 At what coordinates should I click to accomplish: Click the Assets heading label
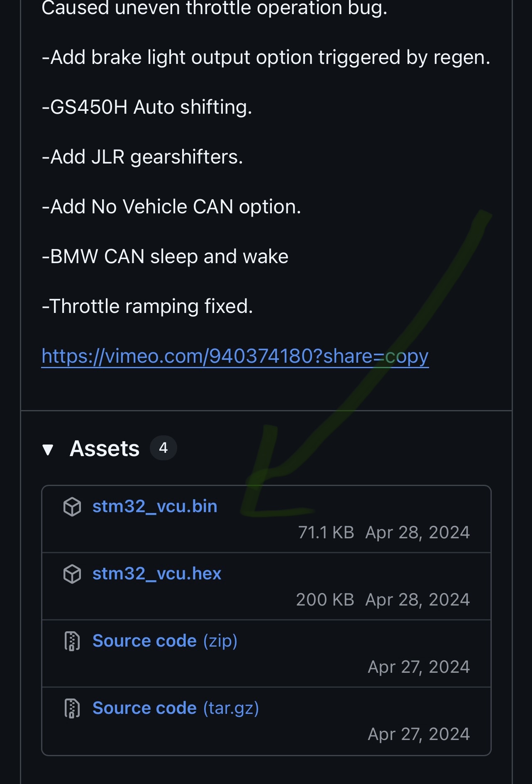point(105,449)
